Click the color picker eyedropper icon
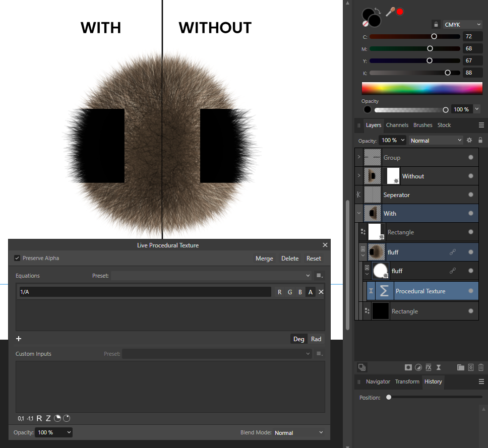Image resolution: width=488 pixels, height=448 pixels. (390, 12)
